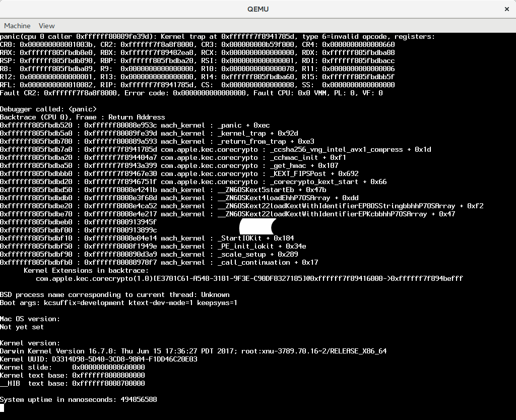Click the 'Mac OS version:' heading
Screen dimensions: 516x420
tap(30, 319)
